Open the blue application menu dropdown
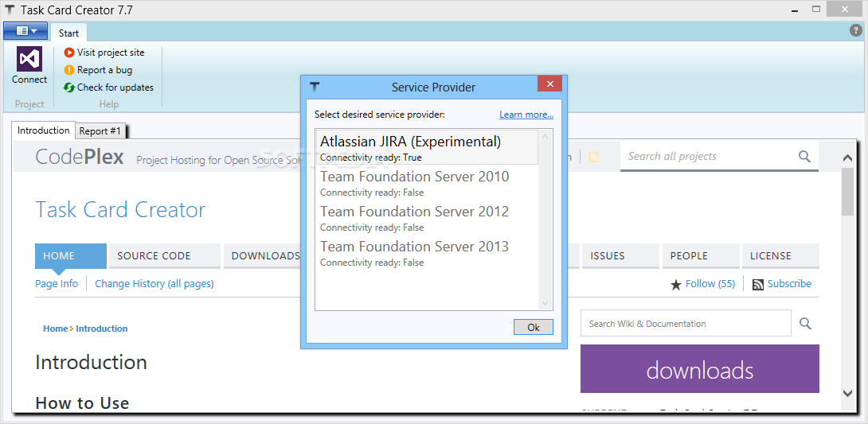 [x=25, y=32]
